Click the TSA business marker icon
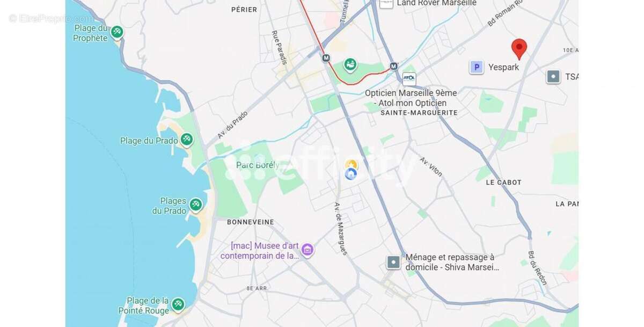644x327 pixels. pos(553,77)
